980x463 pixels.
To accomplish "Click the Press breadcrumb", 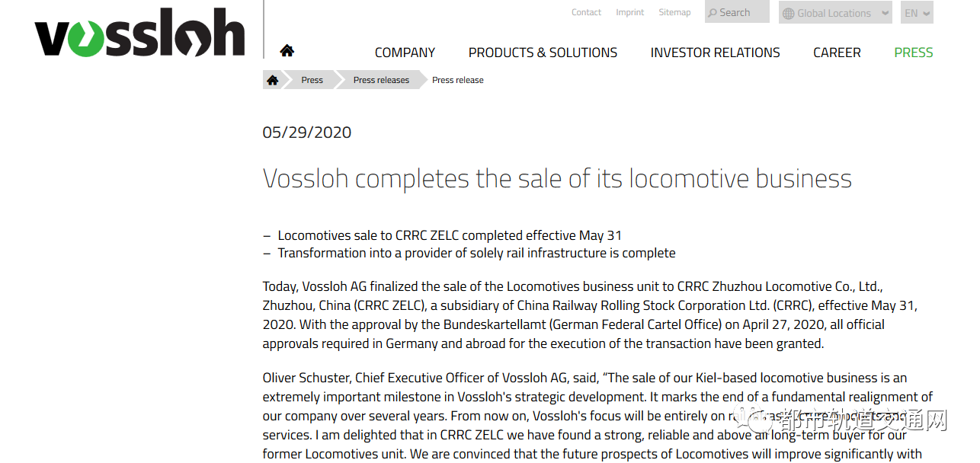I will tap(312, 80).
